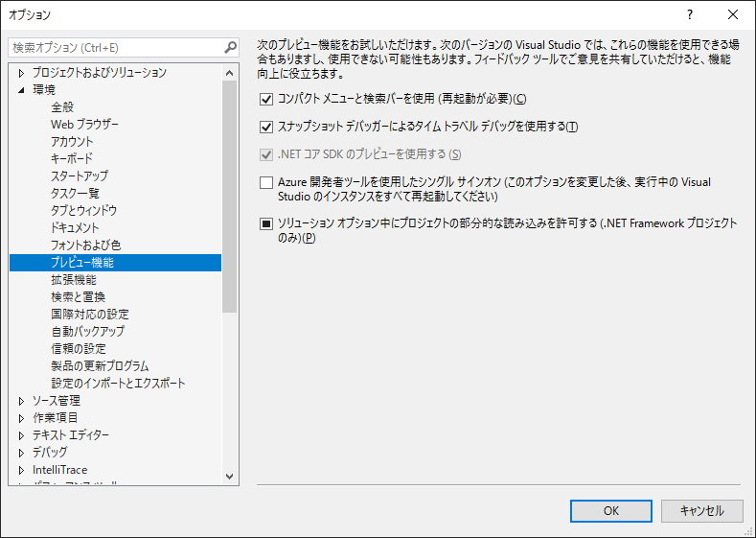
Task: Select スタートアップ in the tree
Action: pos(80,176)
